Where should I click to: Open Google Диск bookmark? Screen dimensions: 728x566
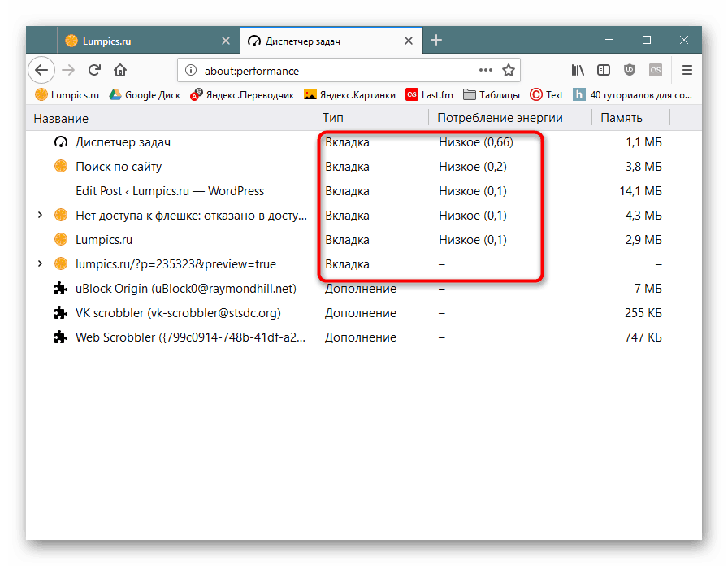point(145,95)
